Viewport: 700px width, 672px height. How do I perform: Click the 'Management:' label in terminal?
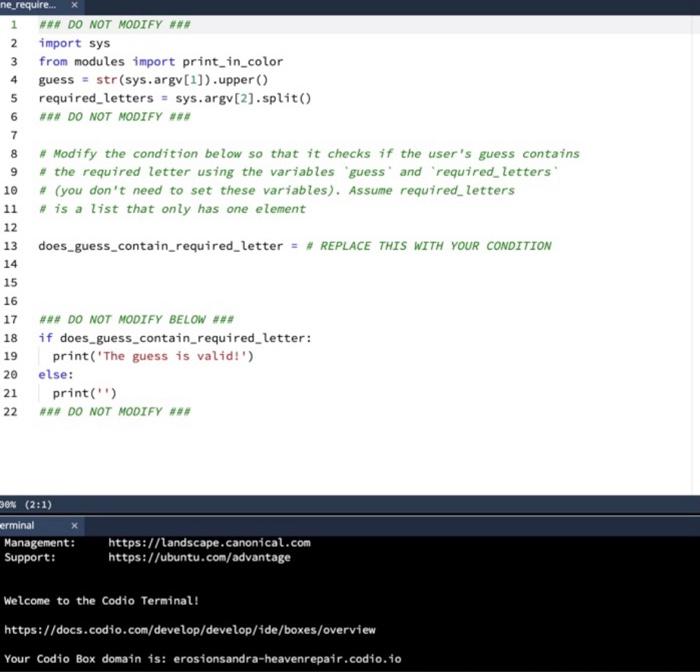[40, 543]
